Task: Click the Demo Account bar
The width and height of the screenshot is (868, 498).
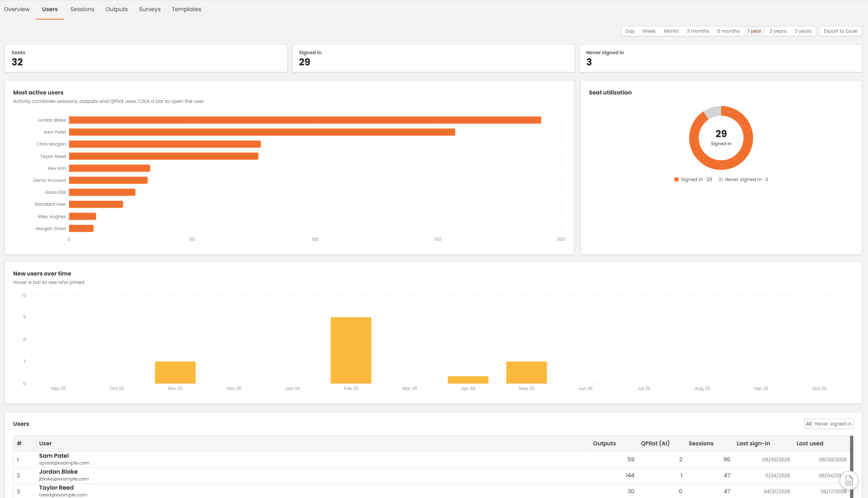Action: point(108,180)
